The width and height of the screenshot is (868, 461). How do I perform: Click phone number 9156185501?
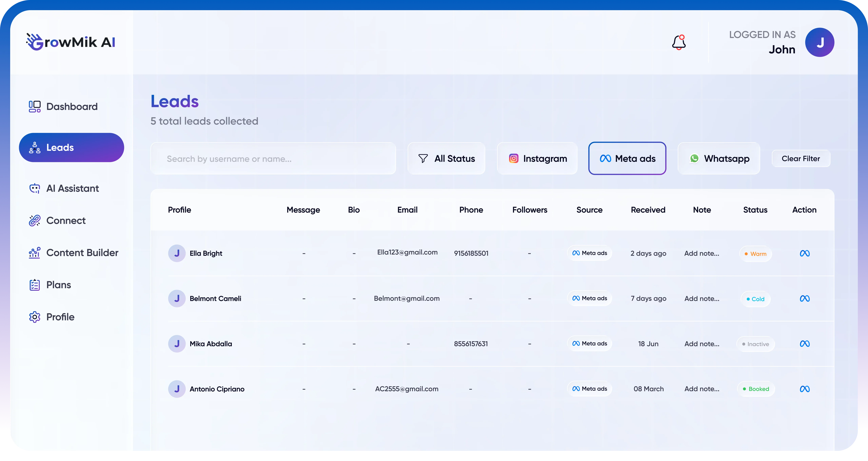[471, 253]
